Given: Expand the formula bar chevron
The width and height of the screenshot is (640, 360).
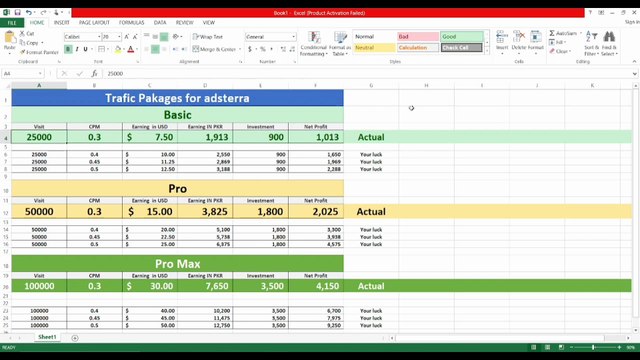Looking at the screenshot, I should (x=634, y=74).
